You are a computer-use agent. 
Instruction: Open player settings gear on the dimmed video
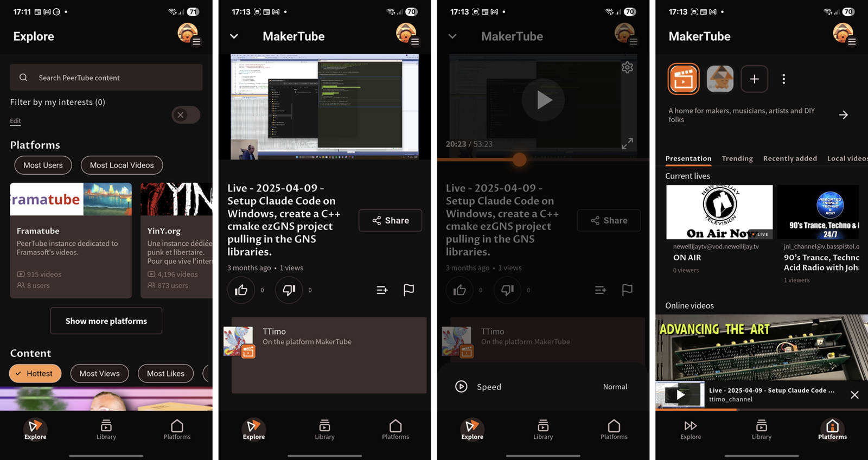click(627, 67)
